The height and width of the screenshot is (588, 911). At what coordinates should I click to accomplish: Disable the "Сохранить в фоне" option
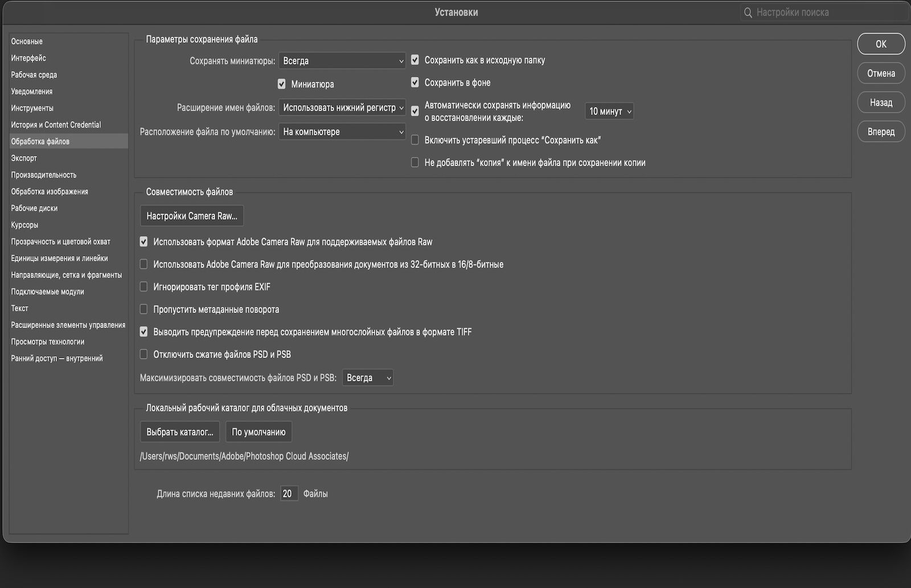click(x=415, y=82)
